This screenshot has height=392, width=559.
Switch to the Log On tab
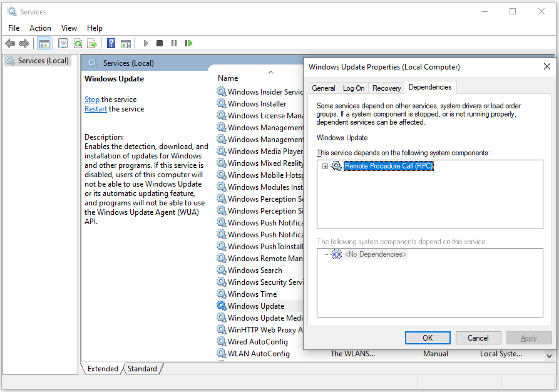pyautogui.click(x=354, y=88)
